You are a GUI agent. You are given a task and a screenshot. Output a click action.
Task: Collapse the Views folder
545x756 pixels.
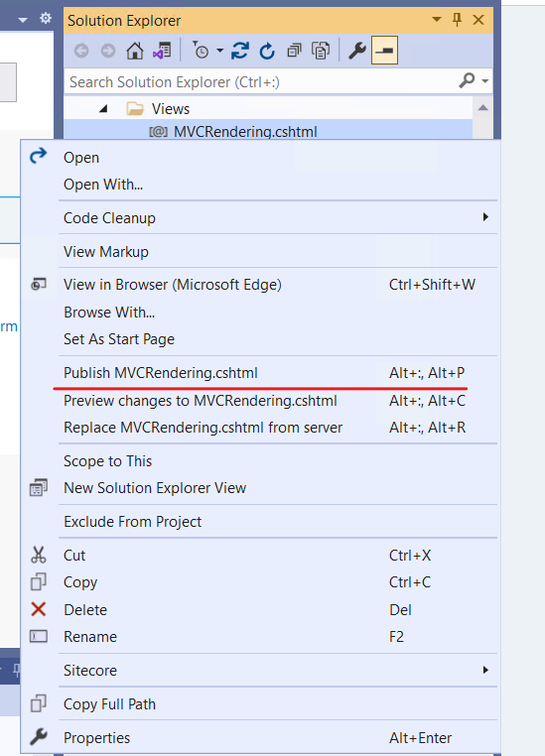coord(102,109)
